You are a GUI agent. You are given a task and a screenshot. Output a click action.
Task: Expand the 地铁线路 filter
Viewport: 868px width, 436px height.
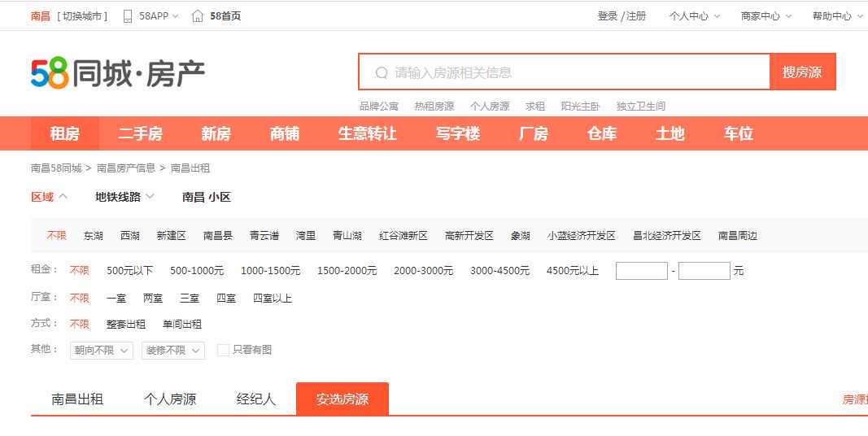coord(124,197)
